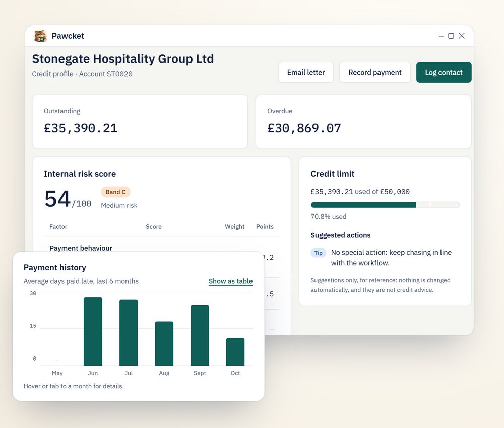The width and height of the screenshot is (504, 428).
Task: Click the Weight column header
Action: tap(235, 227)
